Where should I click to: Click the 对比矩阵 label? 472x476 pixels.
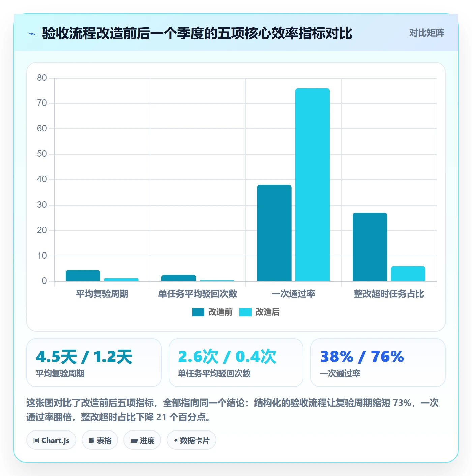click(426, 33)
